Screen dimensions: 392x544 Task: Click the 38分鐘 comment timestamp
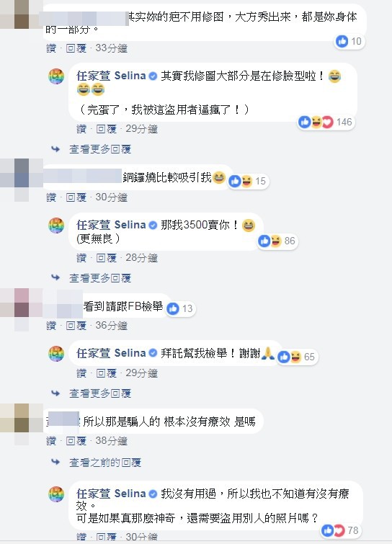(112, 441)
